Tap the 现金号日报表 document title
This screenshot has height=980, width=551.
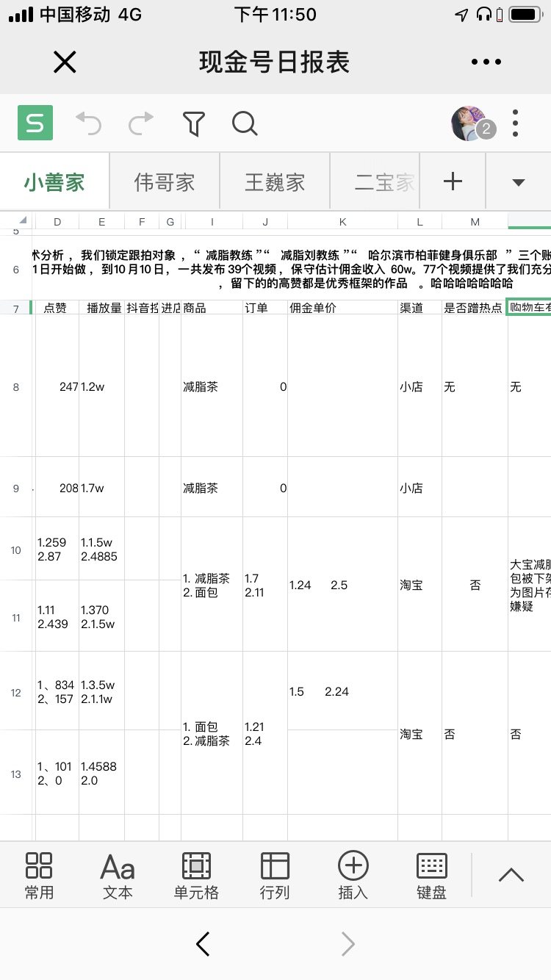coord(274,62)
